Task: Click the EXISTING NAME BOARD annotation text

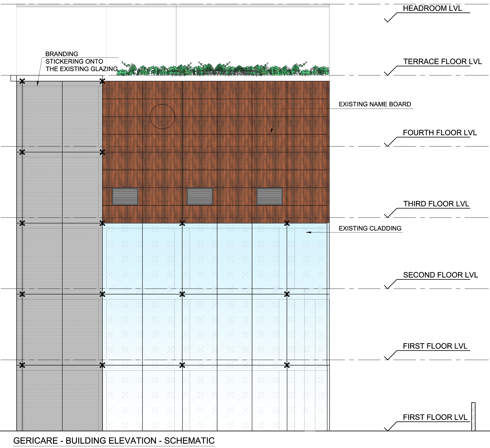Action: pos(375,104)
